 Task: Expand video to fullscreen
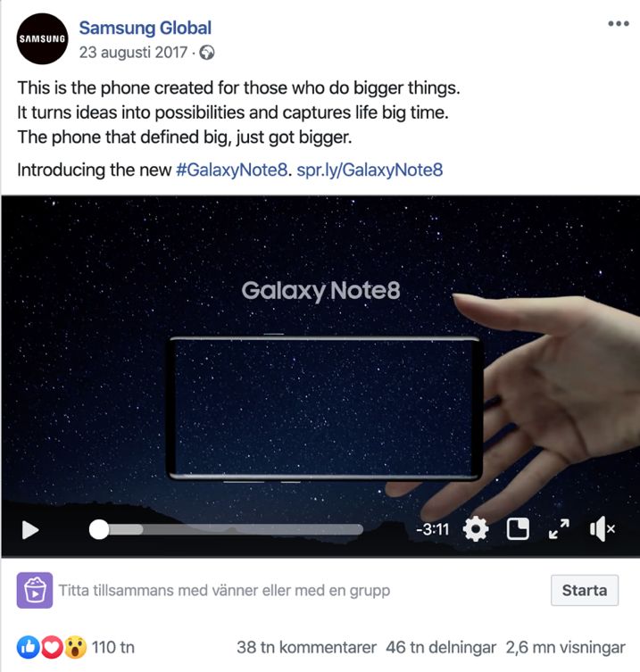tap(559, 529)
